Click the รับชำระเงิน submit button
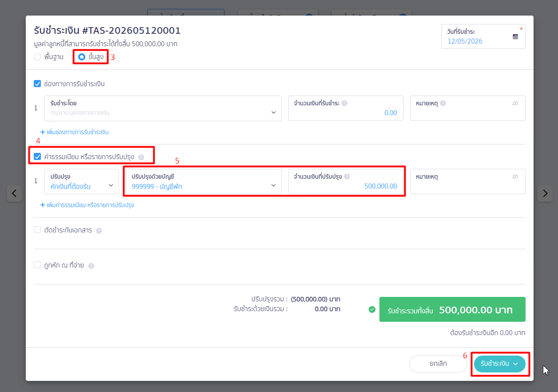558x392 pixels. [x=500, y=364]
